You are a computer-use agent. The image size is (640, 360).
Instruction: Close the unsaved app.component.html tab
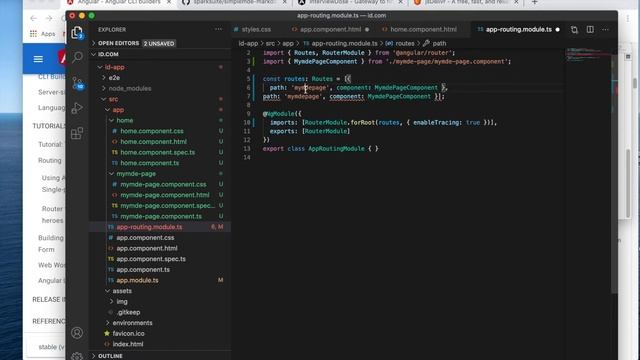click(x=367, y=29)
